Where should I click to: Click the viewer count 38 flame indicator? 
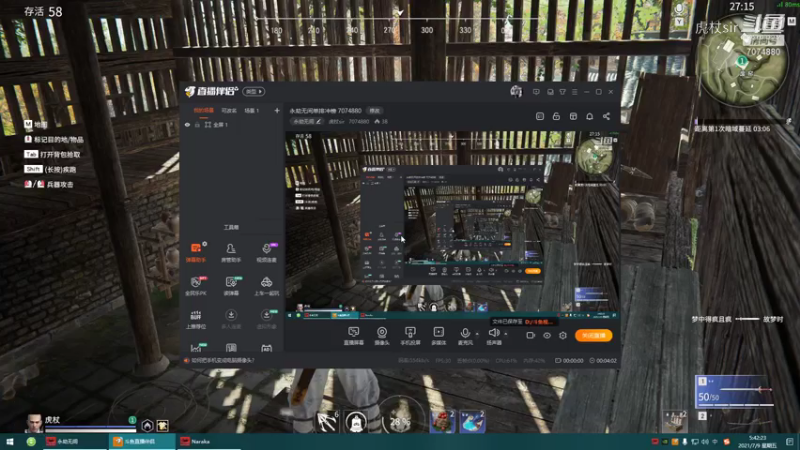coord(381,121)
